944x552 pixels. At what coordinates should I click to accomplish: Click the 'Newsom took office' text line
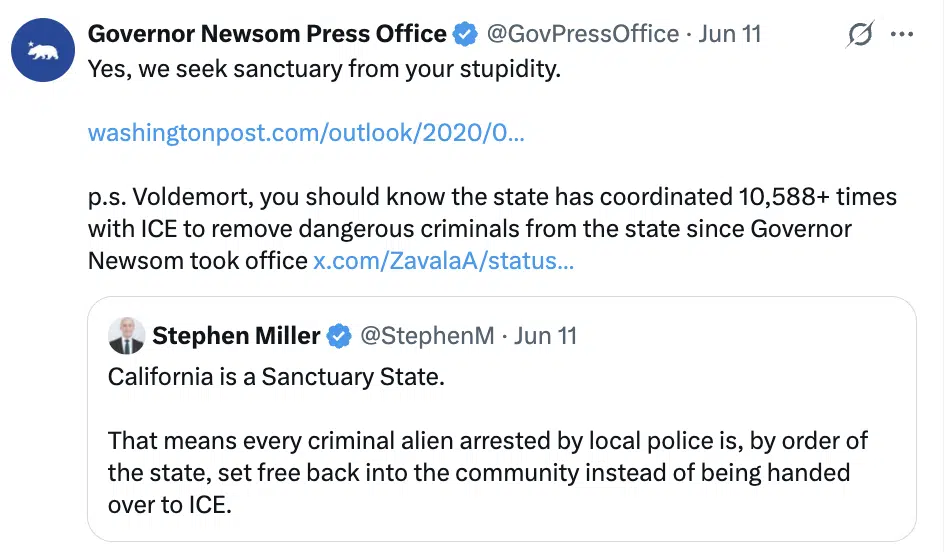point(198,261)
